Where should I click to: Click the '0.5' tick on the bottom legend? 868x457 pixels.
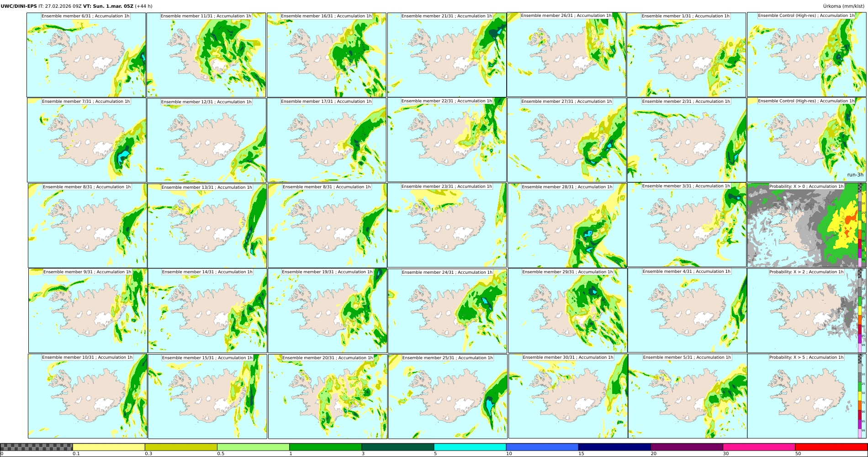click(x=221, y=454)
